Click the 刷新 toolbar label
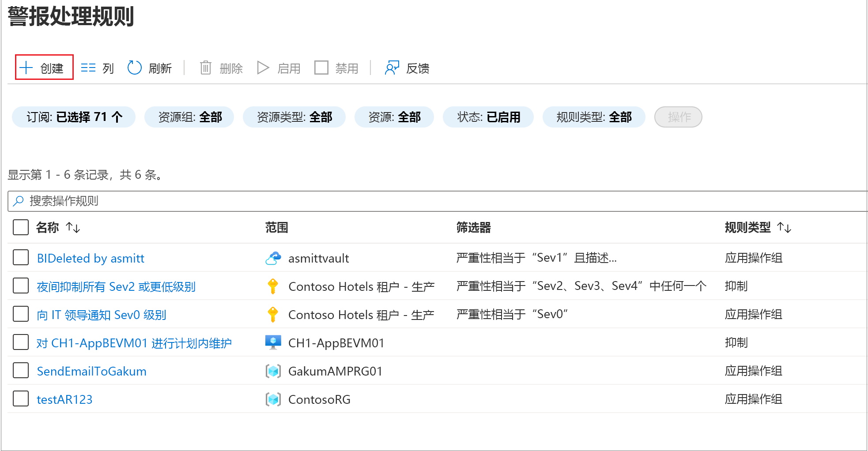The height and width of the screenshot is (451, 868). pyautogui.click(x=160, y=68)
